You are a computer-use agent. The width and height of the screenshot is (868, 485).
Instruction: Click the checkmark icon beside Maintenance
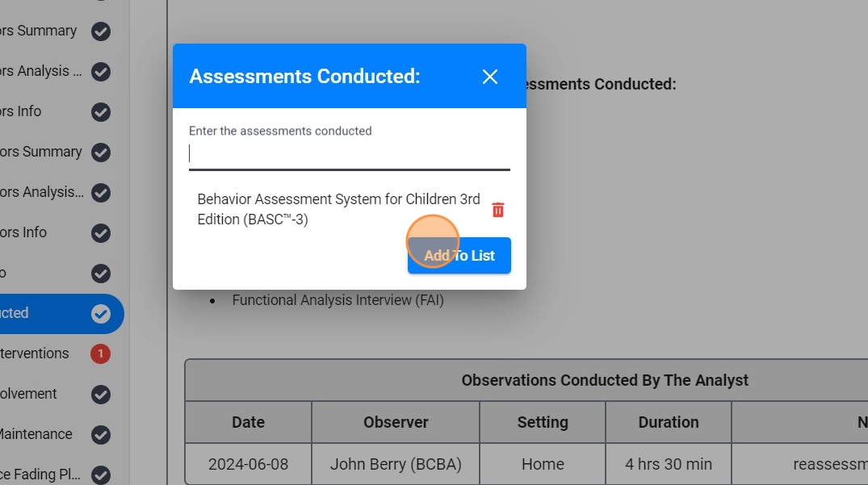(x=100, y=434)
